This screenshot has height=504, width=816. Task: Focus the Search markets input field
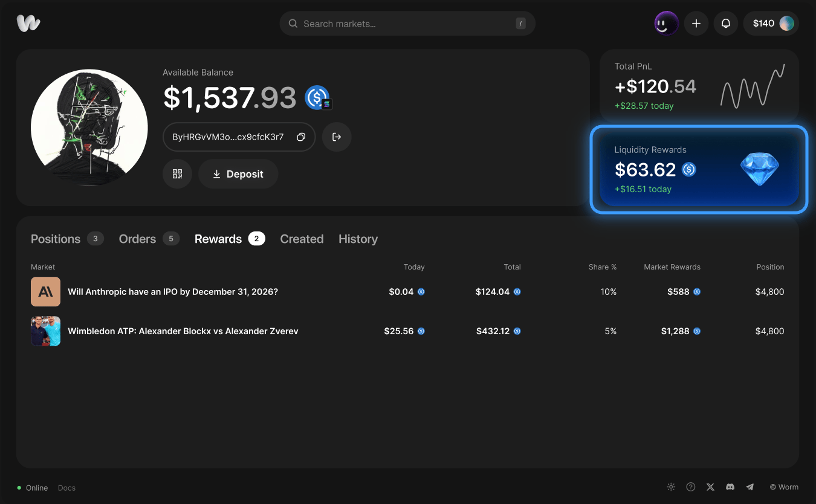click(x=407, y=24)
